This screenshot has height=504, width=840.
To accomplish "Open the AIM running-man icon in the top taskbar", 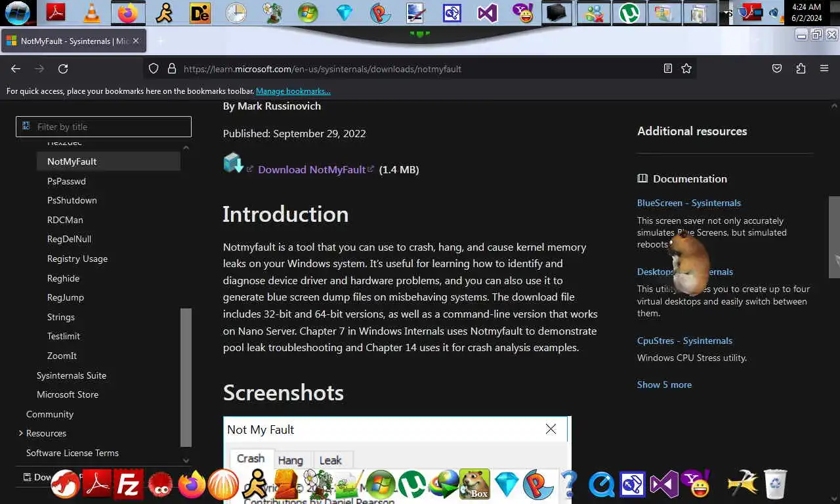I will (164, 12).
